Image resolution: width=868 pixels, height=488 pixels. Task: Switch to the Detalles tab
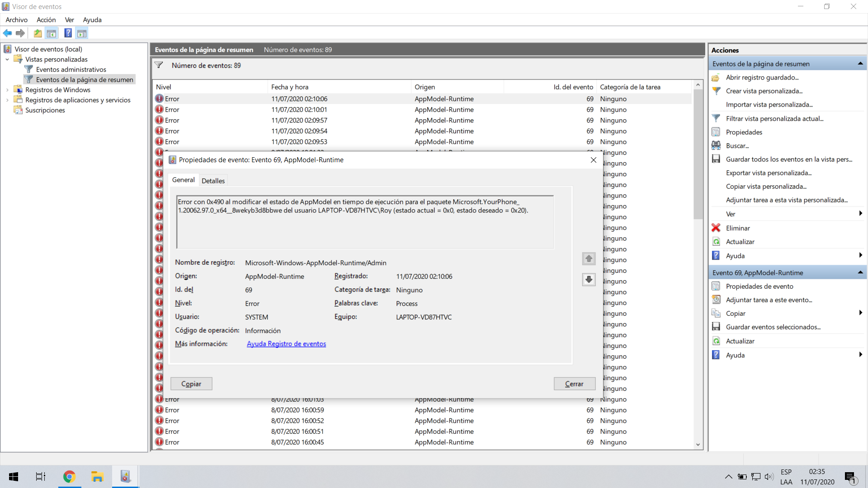(213, 181)
